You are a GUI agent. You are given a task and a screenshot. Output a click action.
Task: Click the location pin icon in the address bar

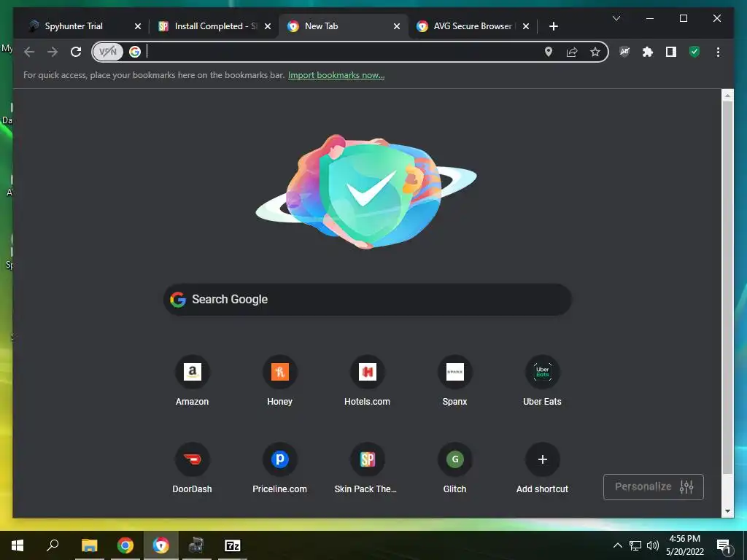click(549, 52)
